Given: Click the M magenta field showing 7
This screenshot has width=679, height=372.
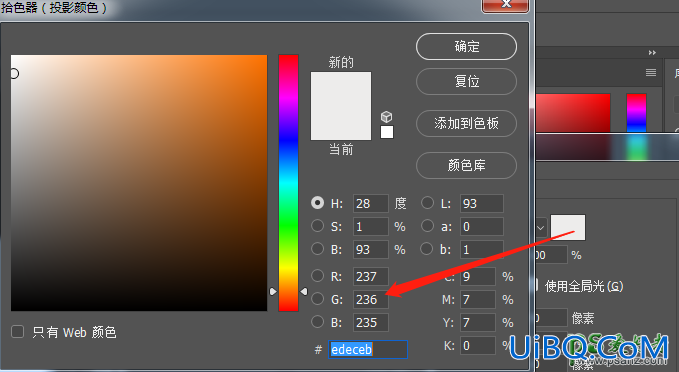Looking at the screenshot, I should tap(478, 299).
